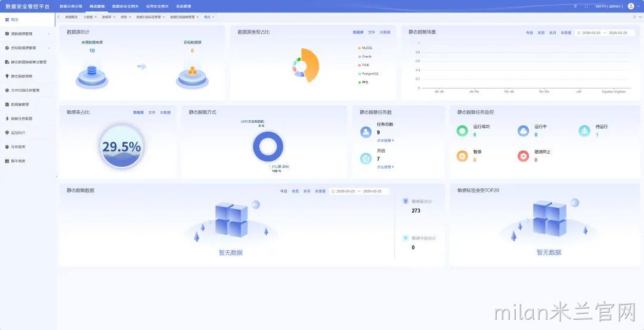Screen dimensions: 644x330
Task: Click the 敏感表总计 value 273
Action: tap(416, 210)
